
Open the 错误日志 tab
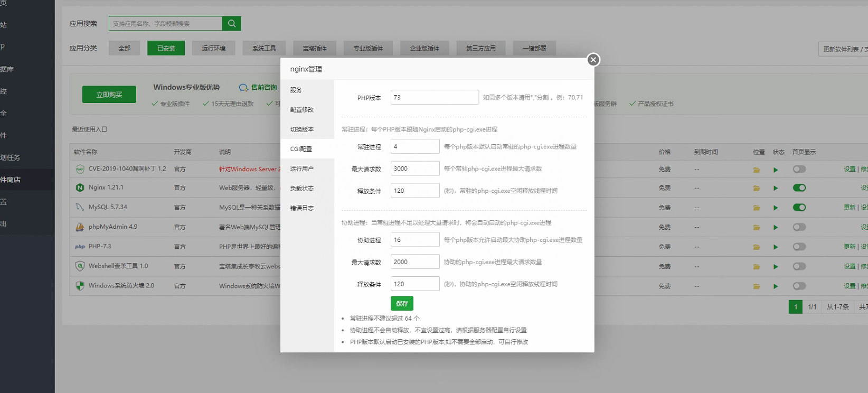(x=307, y=208)
